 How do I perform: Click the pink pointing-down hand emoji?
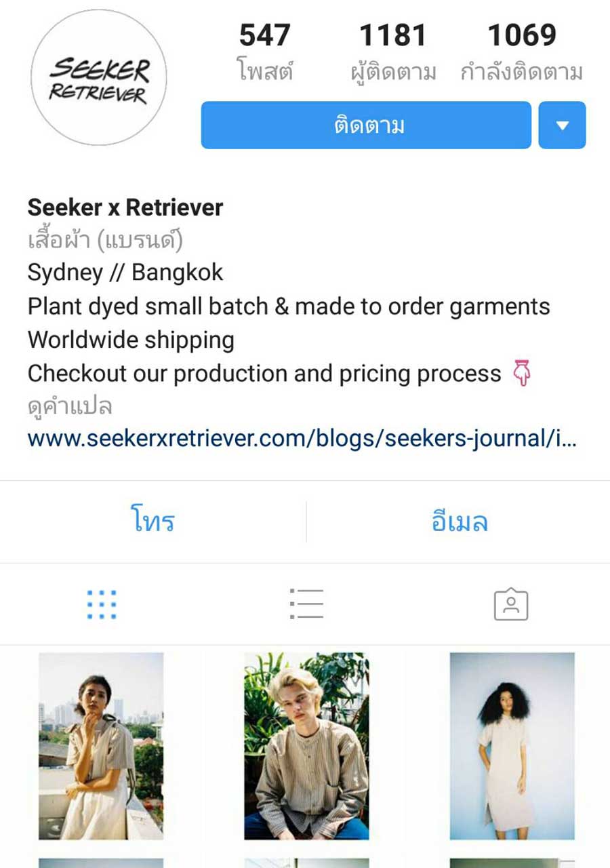point(523,374)
